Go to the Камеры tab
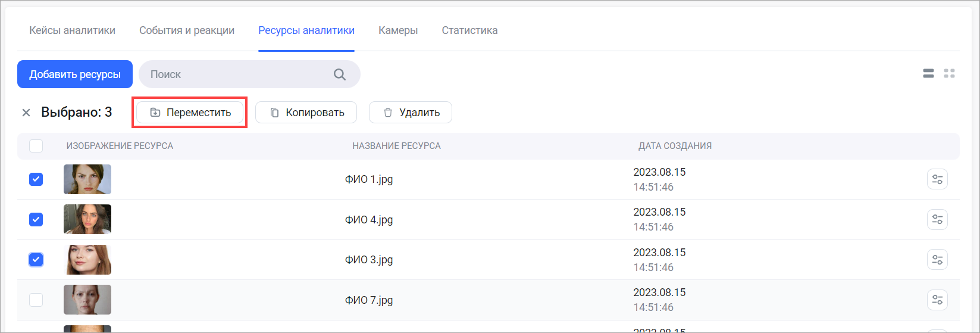Viewport: 980px width, 333px height. point(398,30)
